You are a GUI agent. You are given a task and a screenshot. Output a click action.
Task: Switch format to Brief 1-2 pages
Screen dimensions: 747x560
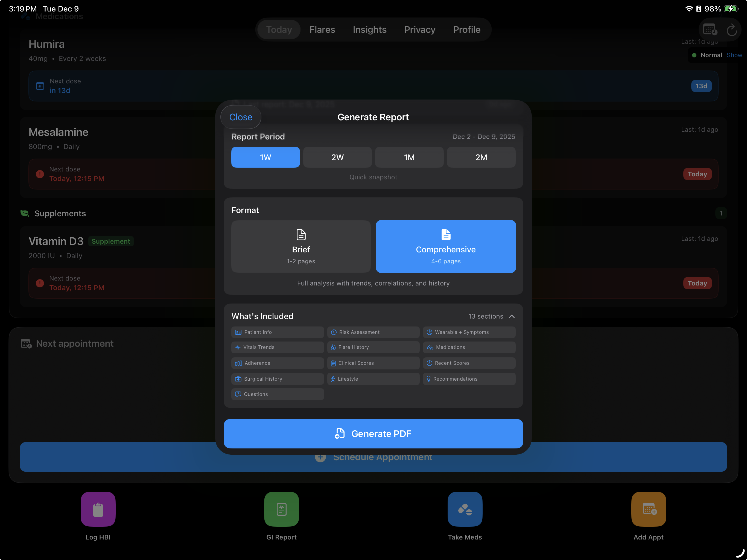(x=300, y=247)
